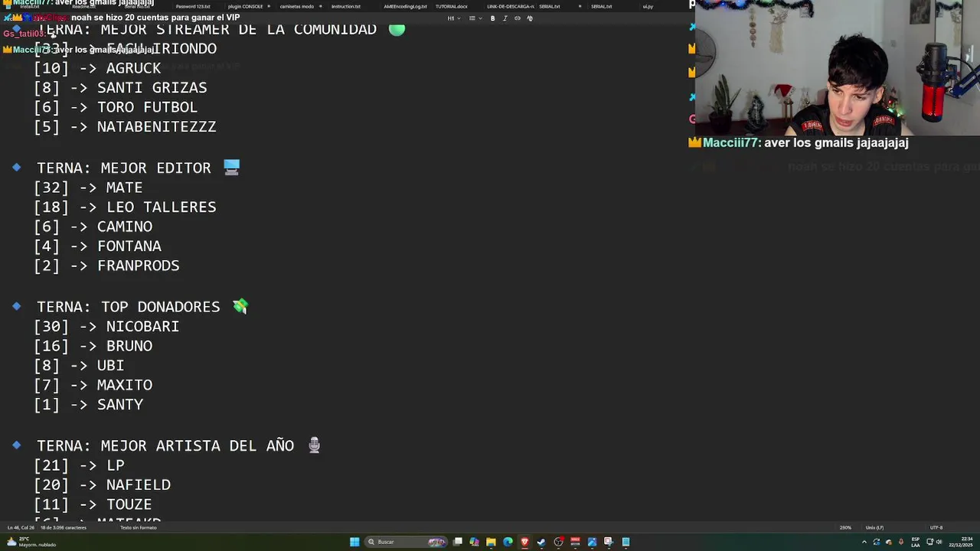The image size is (980, 551).
Task: Click the line [18] -> LEO TALLERES
Action: (x=125, y=207)
